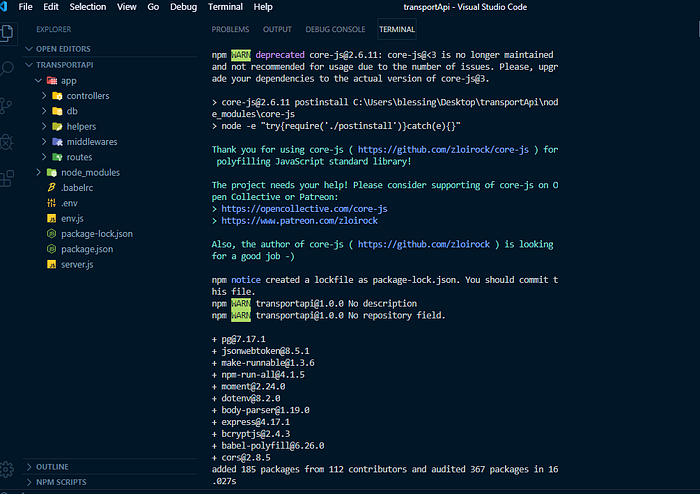Expand the Outline section
This screenshot has height=494, width=700.
(110, 467)
